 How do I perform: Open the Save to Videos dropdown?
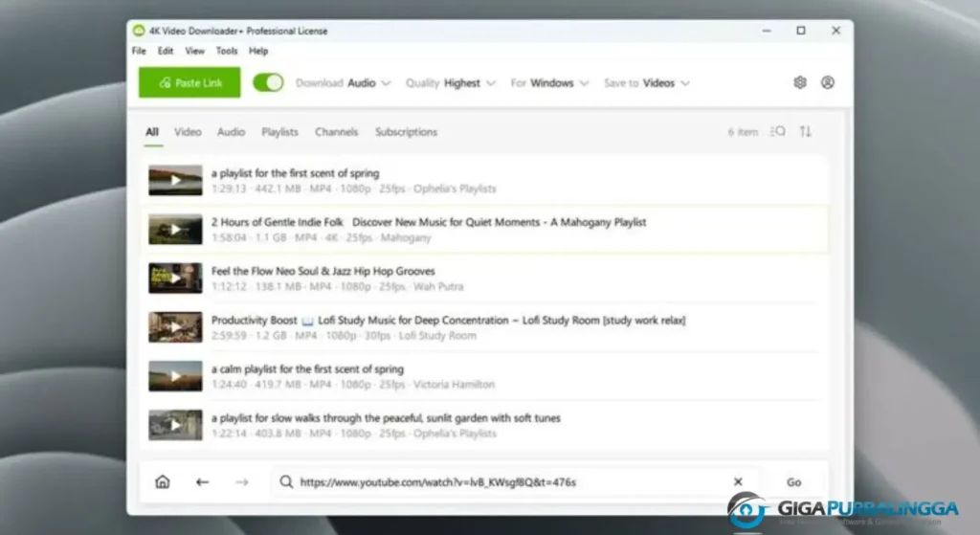647,83
